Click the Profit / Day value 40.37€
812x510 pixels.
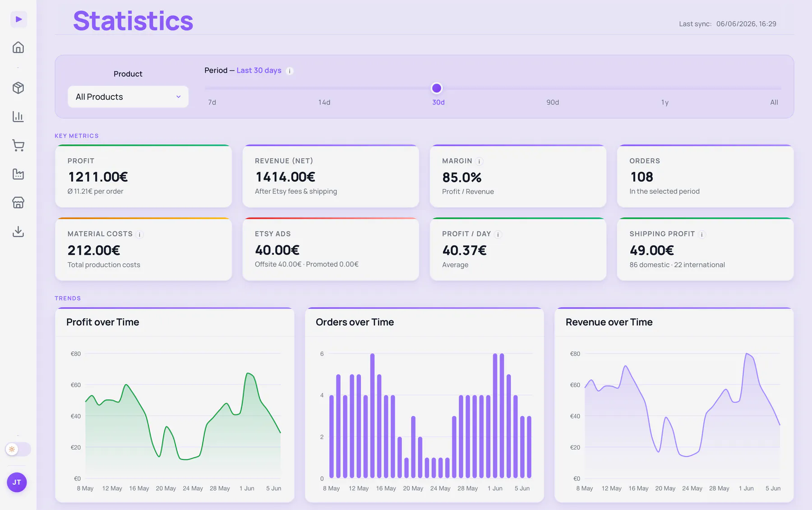tap(464, 250)
